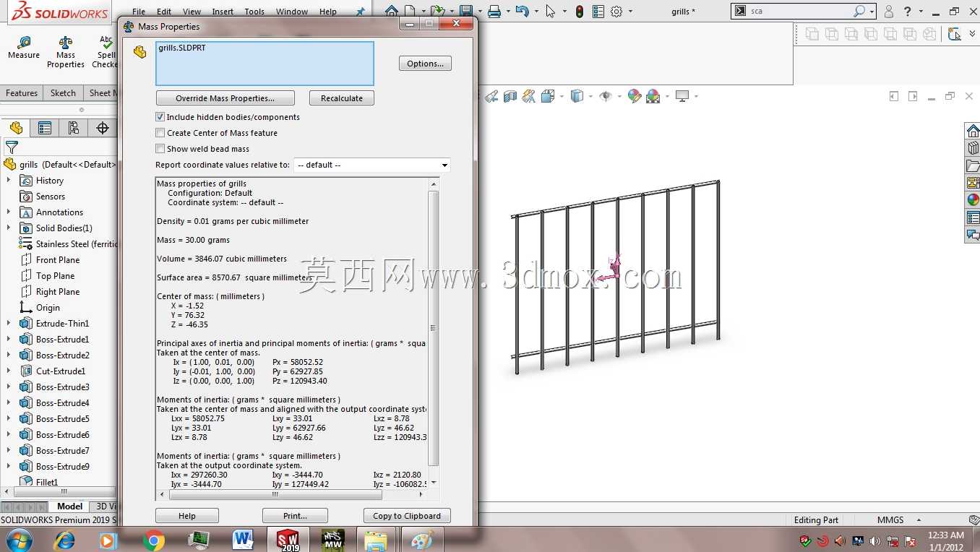Enable Create Center of Mass feature checkbox
980x552 pixels.
[160, 133]
